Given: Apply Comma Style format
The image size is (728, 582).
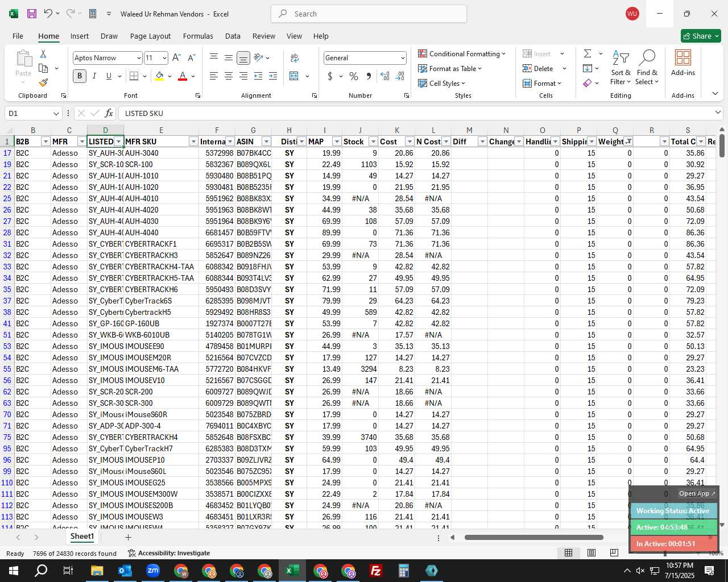Looking at the screenshot, I should pos(369,76).
